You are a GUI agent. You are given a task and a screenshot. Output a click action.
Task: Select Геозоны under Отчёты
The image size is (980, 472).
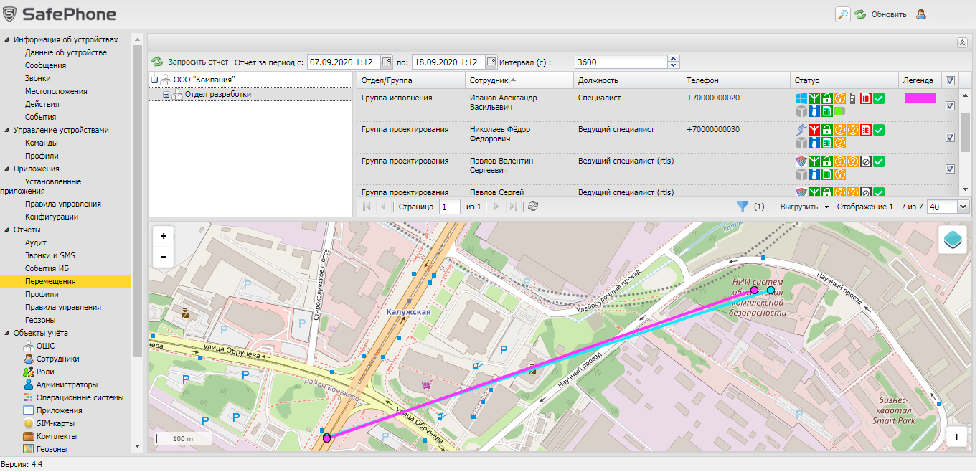point(40,320)
